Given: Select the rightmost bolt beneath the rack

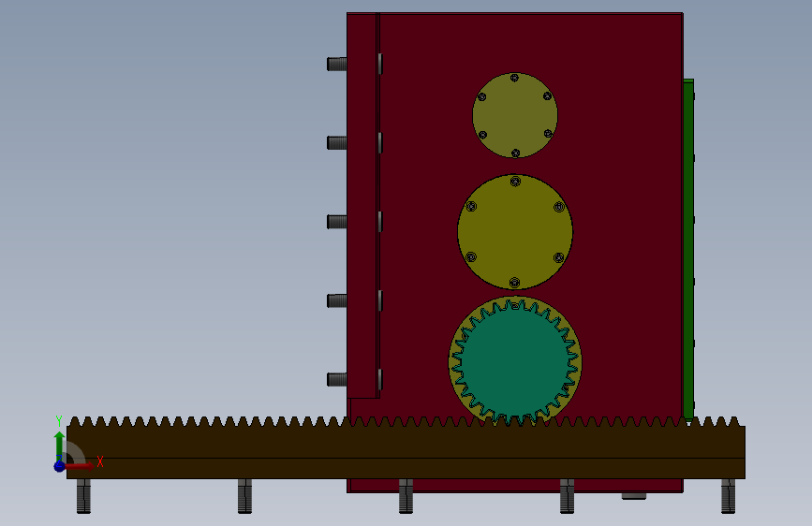Looking at the screenshot, I should (728, 496).
